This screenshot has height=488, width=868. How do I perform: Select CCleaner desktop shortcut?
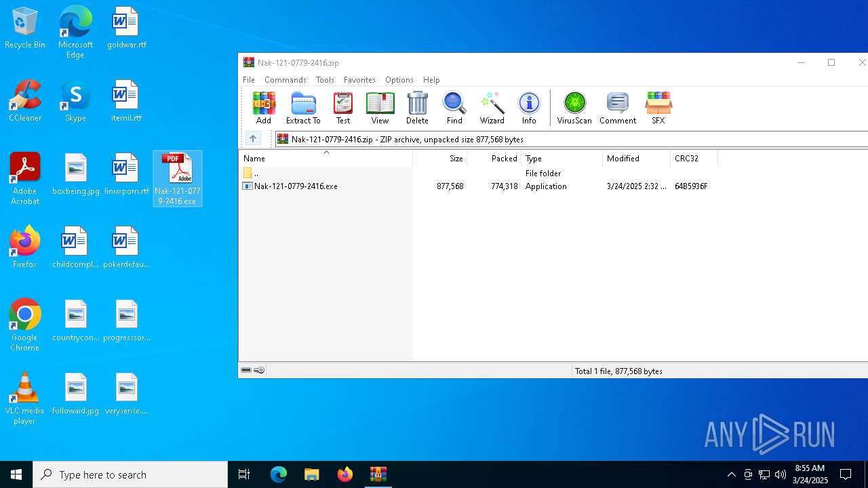(x=25, y=101)
